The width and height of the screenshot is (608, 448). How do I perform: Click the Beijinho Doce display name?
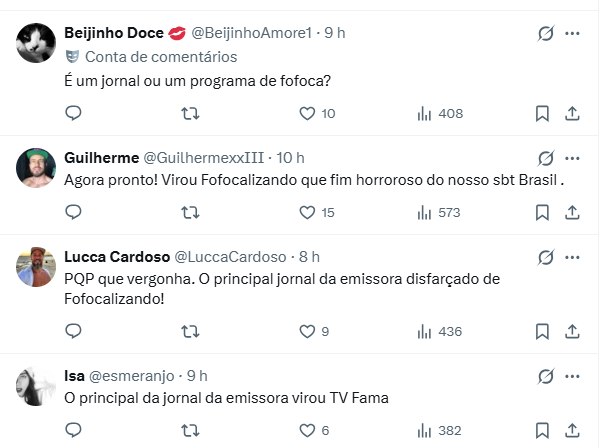[109, 33]
